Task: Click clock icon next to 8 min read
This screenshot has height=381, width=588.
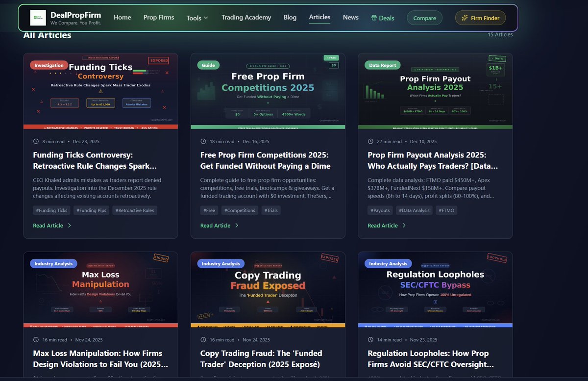Action: (x=36, y=141)
